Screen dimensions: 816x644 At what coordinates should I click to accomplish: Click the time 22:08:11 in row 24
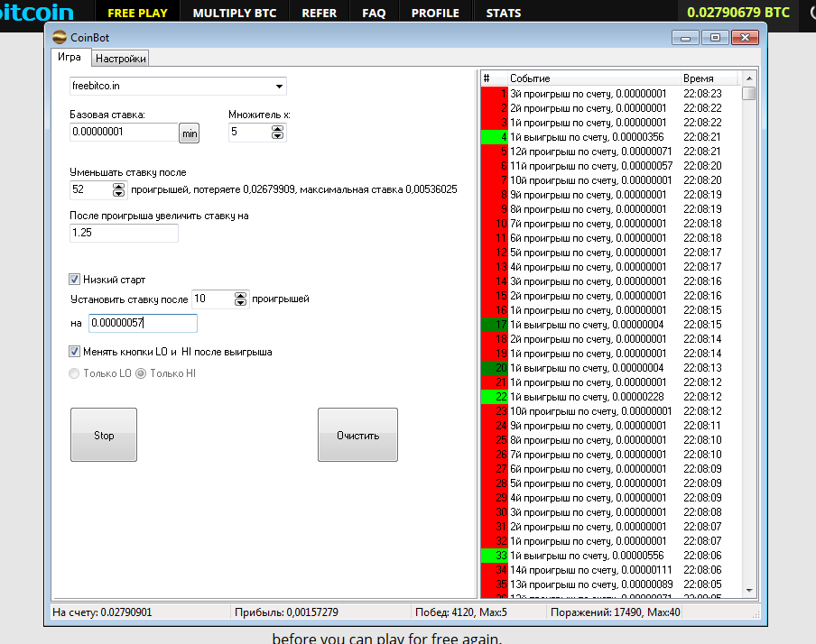[702, 426]
